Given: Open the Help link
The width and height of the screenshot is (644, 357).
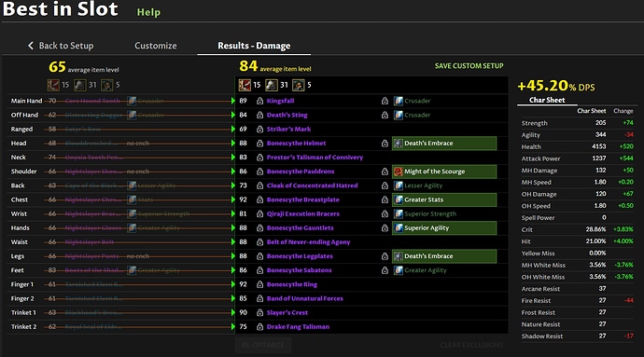Looking at the screenshot, I should pos(148,12).
